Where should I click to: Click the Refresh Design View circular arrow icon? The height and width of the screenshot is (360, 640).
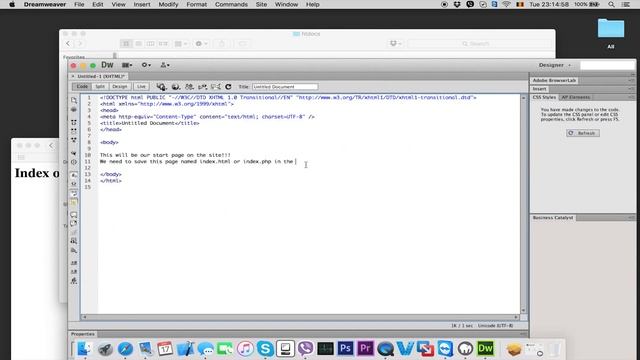click(228, 87)
